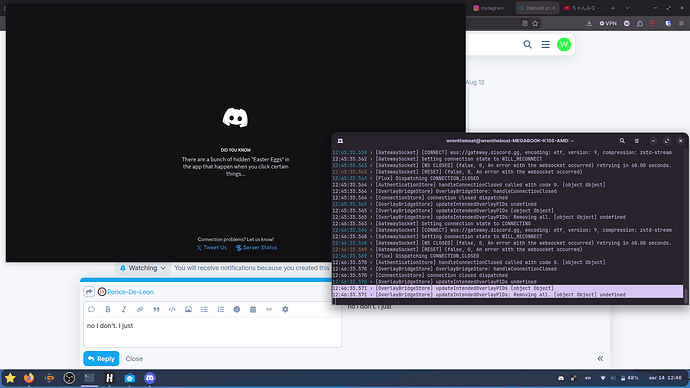Toggle bold formatting in reply editor
This screenshot has width=690, height=388.
[x=108, y=309]
